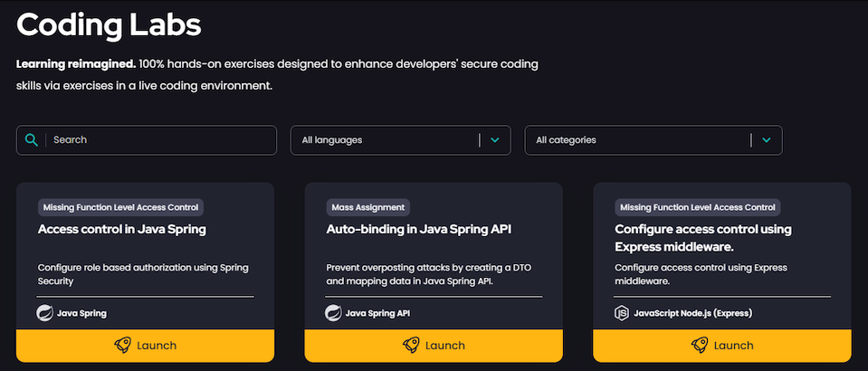Click the Spring logo beside Java Spring API
The width and height of the screenshot is (868, 371).
(333, 313)
